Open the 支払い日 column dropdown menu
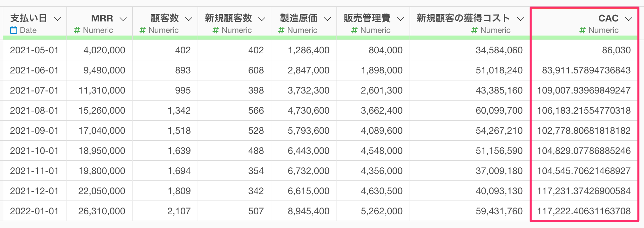The image size is (644, 228). point(58,19)
